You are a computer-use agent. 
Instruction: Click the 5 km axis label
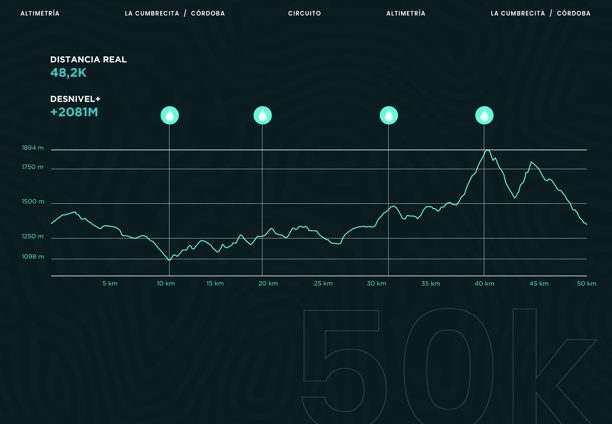110,283
